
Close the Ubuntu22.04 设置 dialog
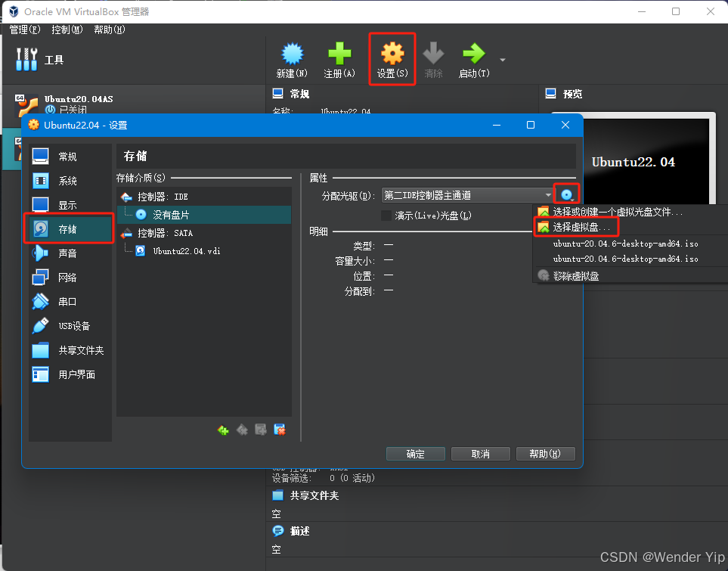click(x=565, y=125)
